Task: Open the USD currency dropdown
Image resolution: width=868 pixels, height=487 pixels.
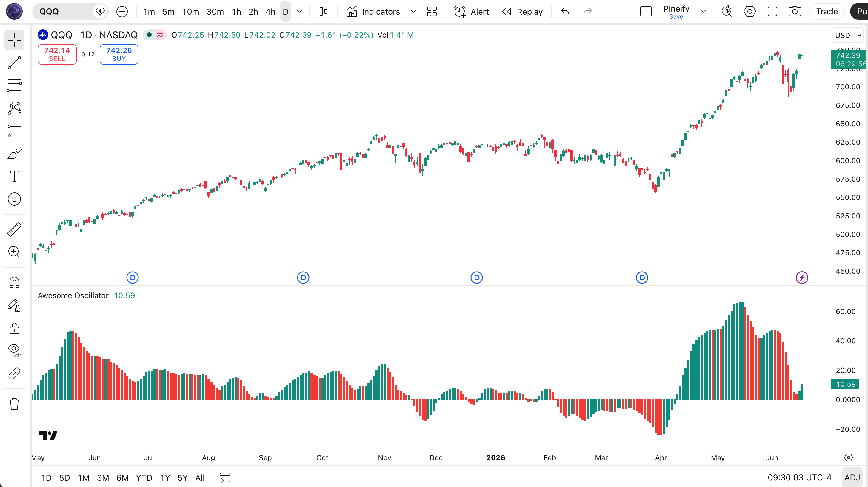Action: click(x=848, y=36)
